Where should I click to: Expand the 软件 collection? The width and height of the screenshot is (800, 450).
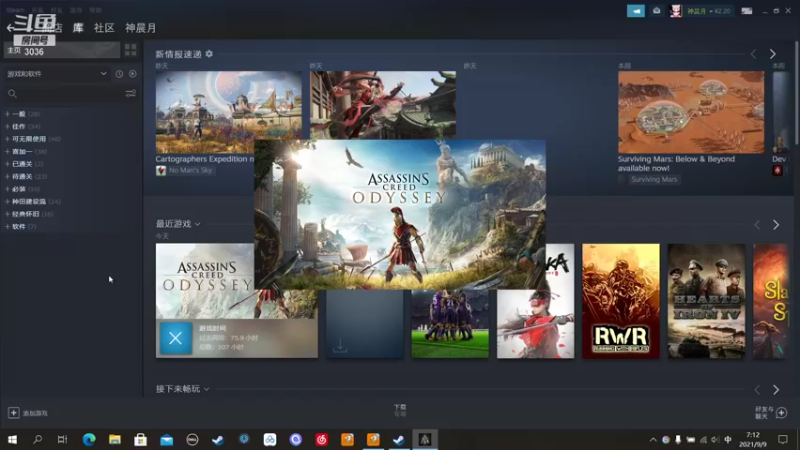click(x=7, y=227)
